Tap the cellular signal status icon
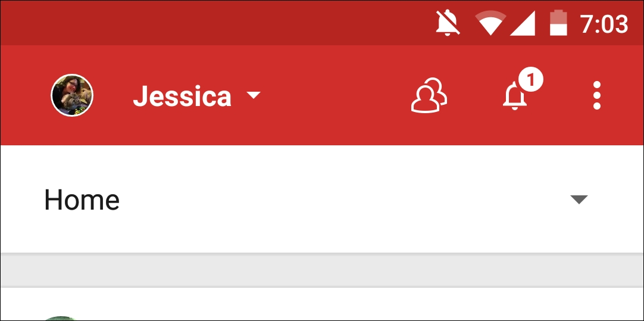The height and width of the screenshot is (321, 644). pos(523,23)
